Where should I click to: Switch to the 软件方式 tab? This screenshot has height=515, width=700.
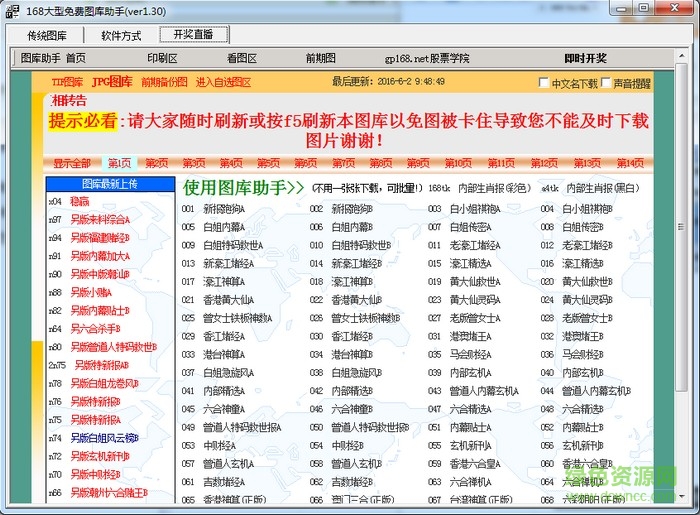point(121,35)
